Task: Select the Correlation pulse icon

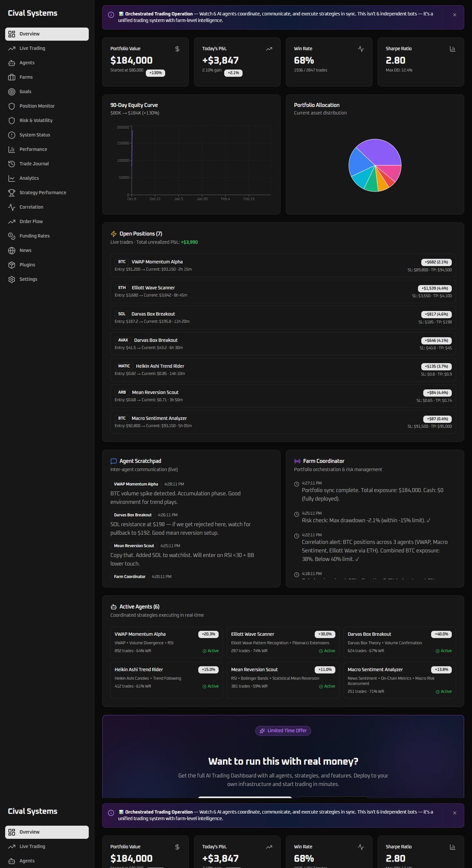Action: pos(12,207)
